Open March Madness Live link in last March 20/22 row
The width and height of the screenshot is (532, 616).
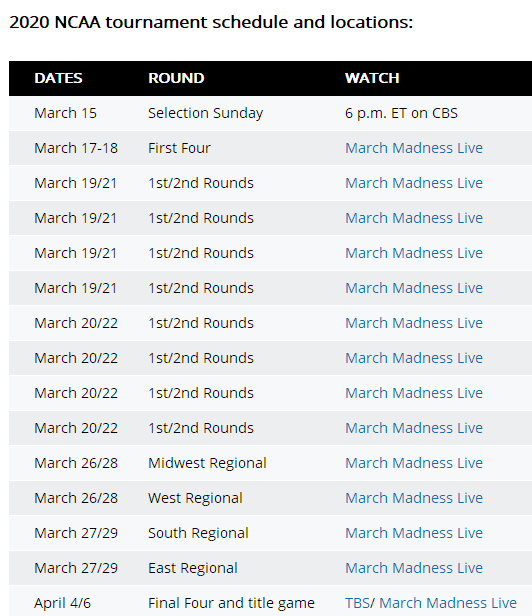coord(414,428)
